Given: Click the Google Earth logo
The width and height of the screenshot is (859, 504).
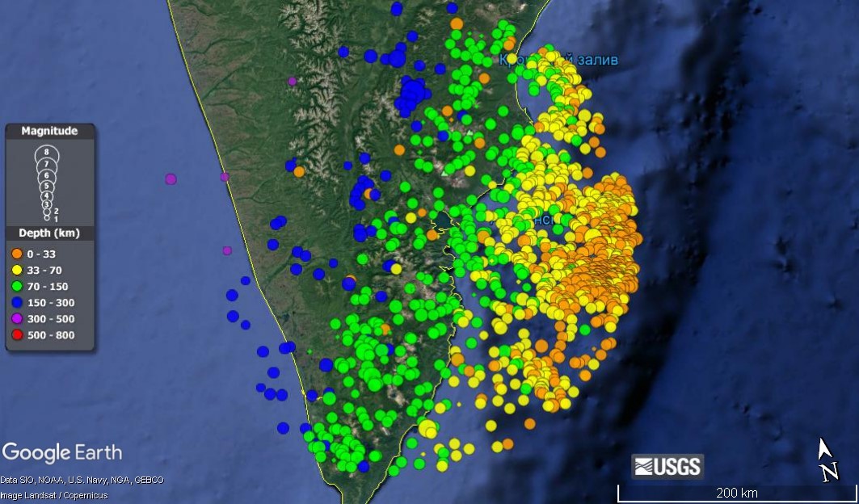Looking at the screenshot, I should pyautogui.click(x=62, y=452).
